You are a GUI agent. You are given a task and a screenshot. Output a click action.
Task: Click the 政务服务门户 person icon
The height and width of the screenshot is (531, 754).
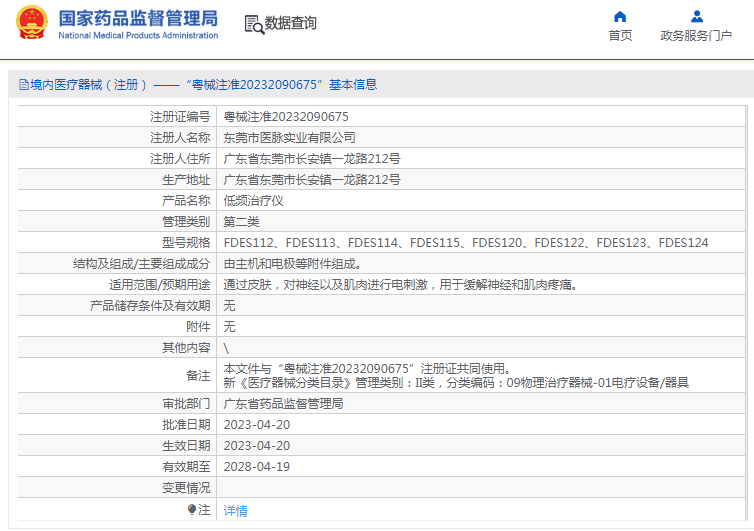[x=696, y=17]
